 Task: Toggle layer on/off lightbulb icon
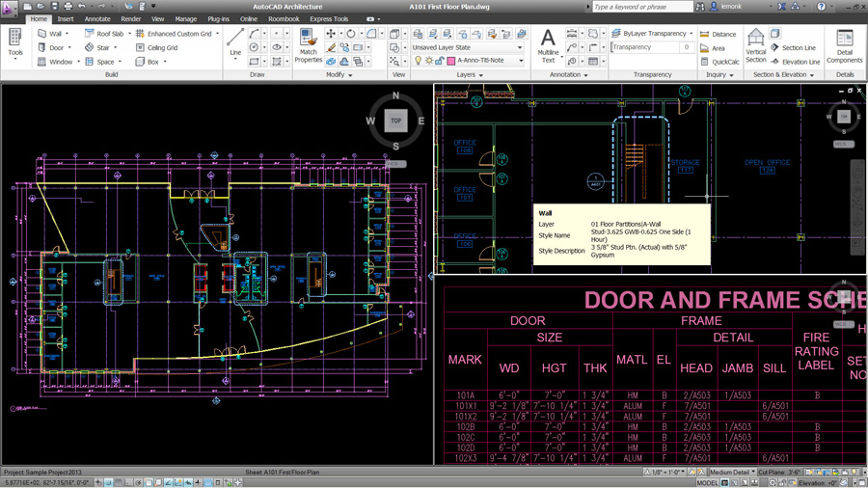419,61
